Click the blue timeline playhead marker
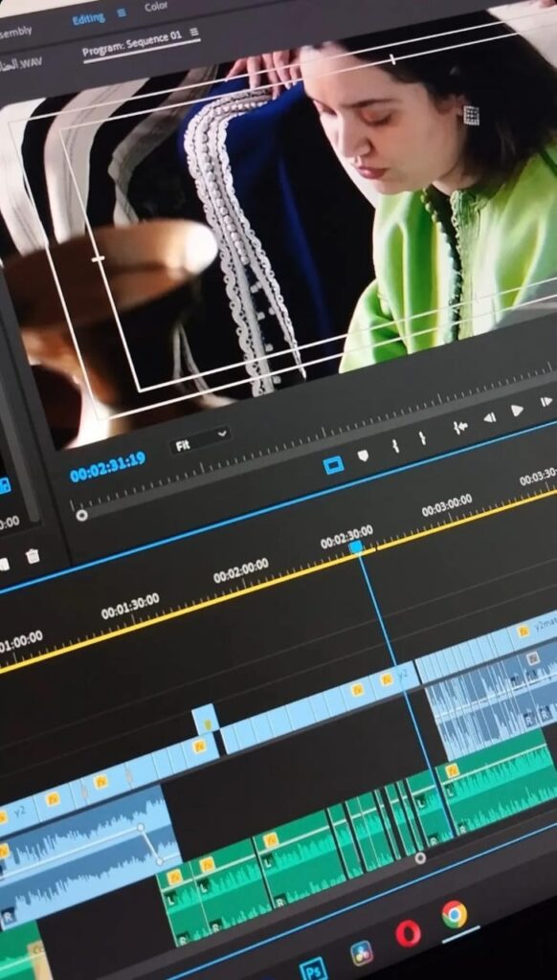Image resolution: width=557 pixels, height=980 pixels. 356,547
